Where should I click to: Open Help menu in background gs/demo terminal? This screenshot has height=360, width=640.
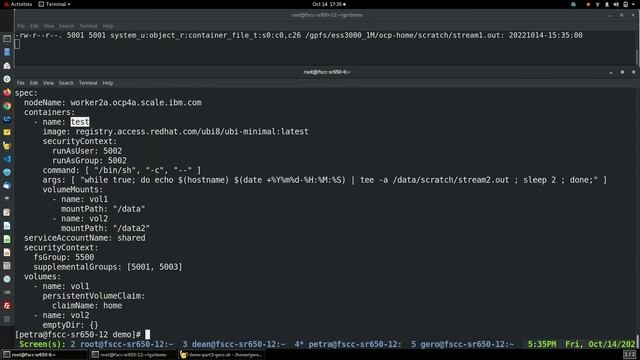108,26
